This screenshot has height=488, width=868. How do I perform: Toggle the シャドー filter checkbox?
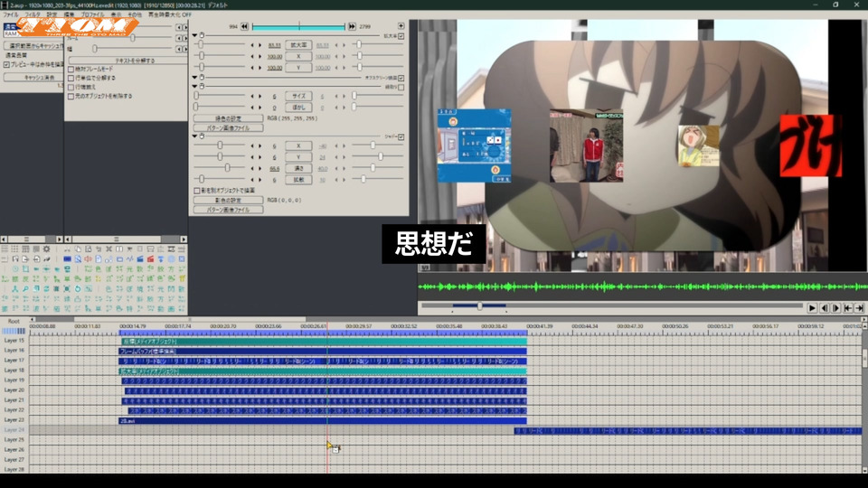point(401,136)
